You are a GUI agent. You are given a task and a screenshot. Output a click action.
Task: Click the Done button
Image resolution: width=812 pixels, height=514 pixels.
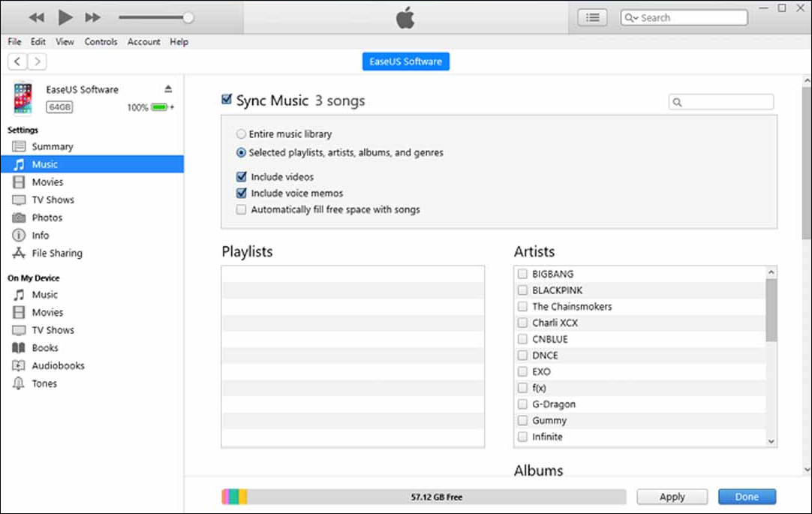[747, 496]
